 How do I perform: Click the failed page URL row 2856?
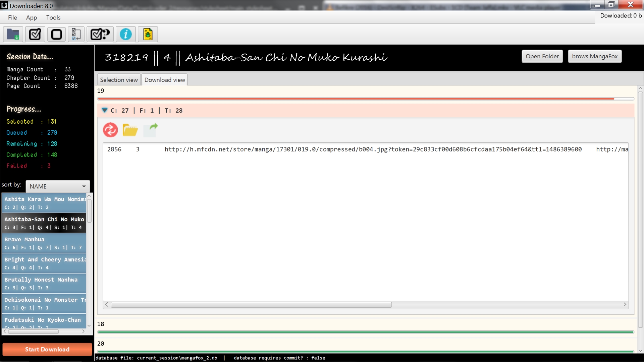(x=366, y=149)
